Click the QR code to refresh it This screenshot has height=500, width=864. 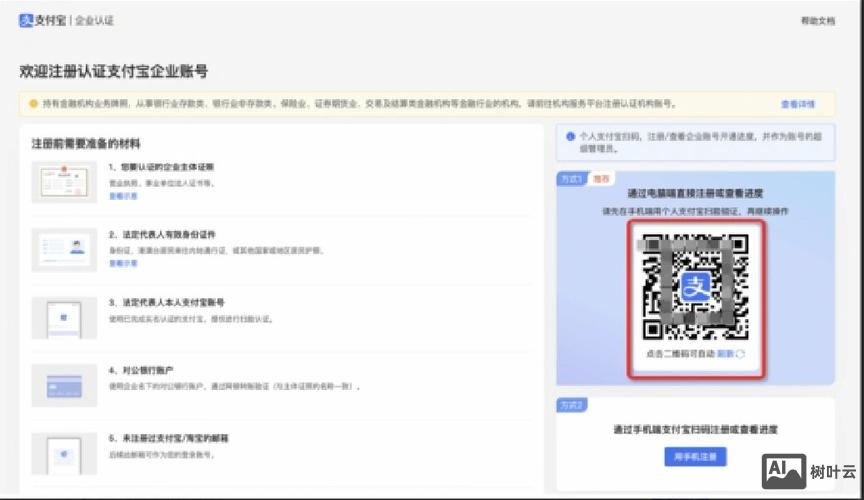coord(695,287)
